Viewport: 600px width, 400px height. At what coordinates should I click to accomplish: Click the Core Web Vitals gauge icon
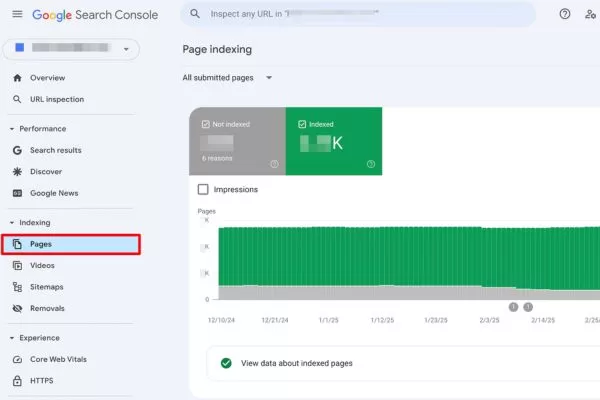pyautogui.click(x=17, y=359)
